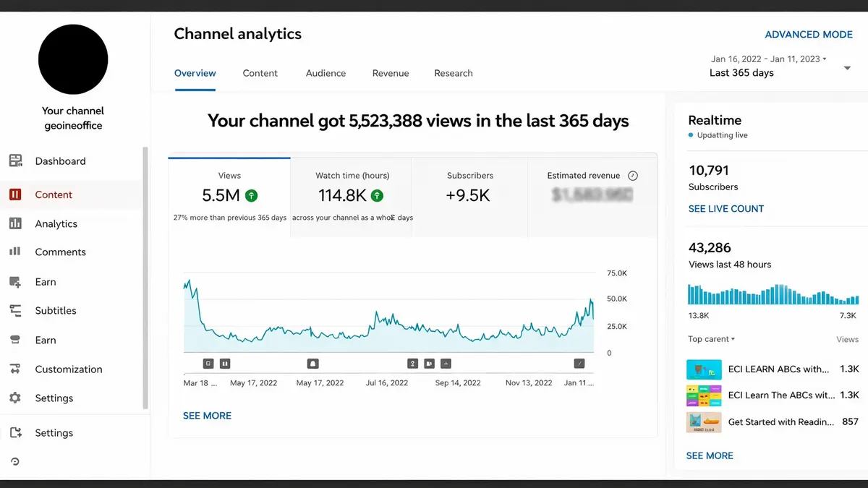
Task: Select the Estimated revenue metric card
Action: click(x=592, y=197)
